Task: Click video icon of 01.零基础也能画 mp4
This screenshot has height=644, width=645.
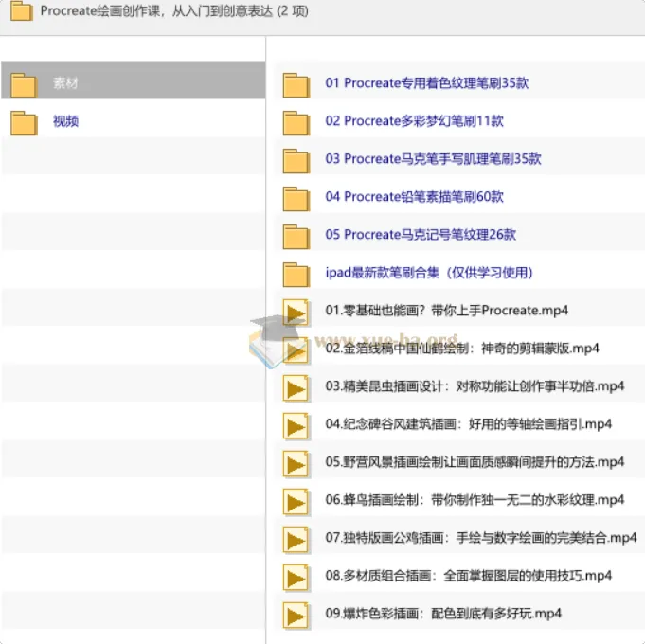Action: click(x=296, y=313)
